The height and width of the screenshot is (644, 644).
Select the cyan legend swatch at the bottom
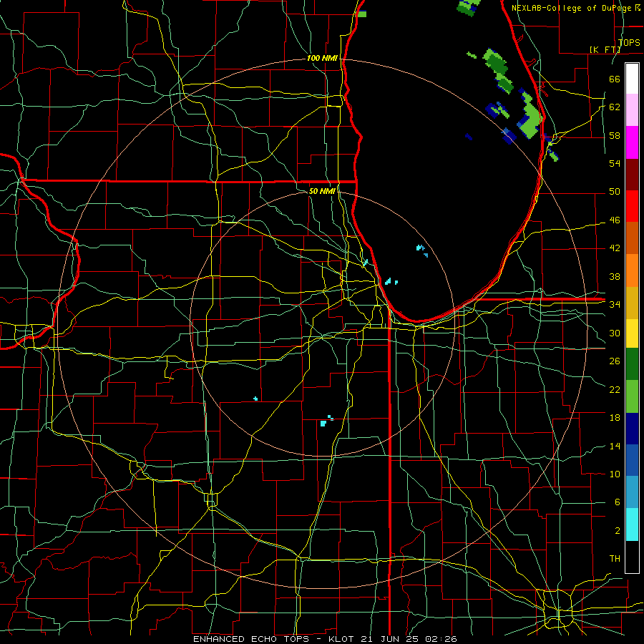632,525
